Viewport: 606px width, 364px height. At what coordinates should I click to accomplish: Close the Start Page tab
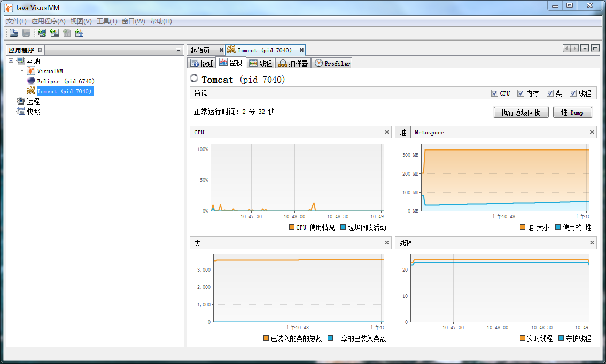(221, 50)
